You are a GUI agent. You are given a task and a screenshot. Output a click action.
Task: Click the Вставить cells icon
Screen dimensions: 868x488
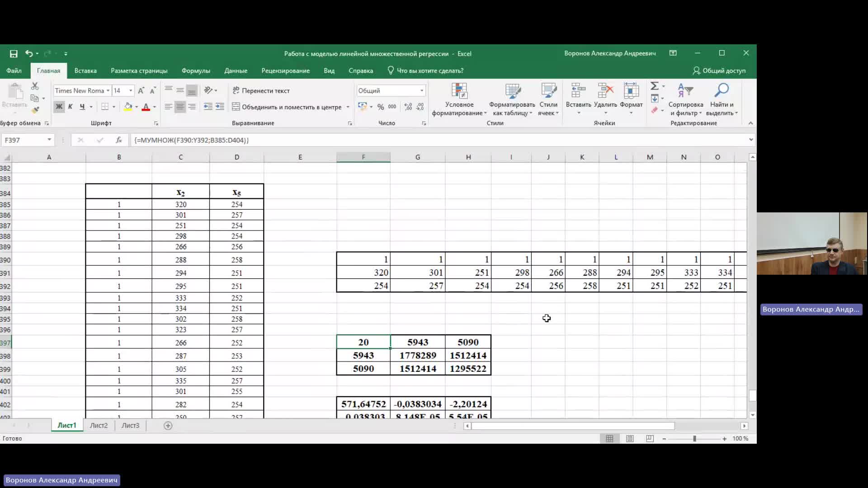click(x=578, y=91)
